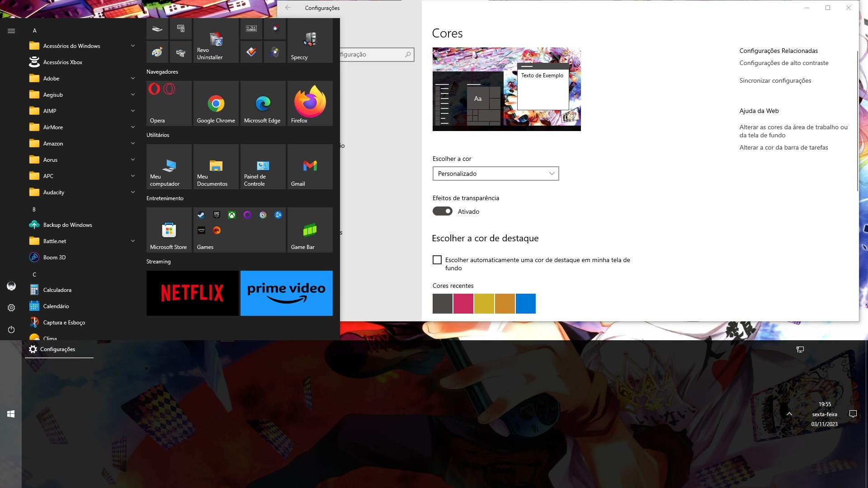The width and height of the screenshot is (868, 488).
Task: Open Alterar a cor da barra de tarefas
Action: tap(783, 147)
